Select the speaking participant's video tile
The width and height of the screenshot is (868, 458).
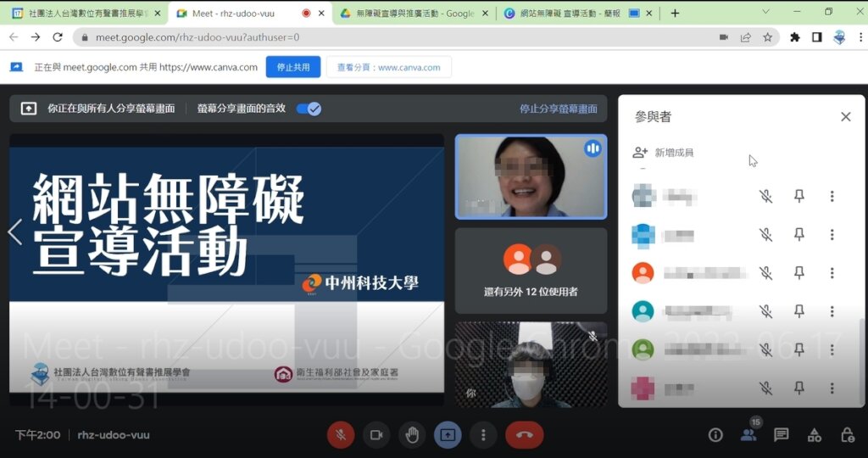pyautogui.click(x=531, y=176)
